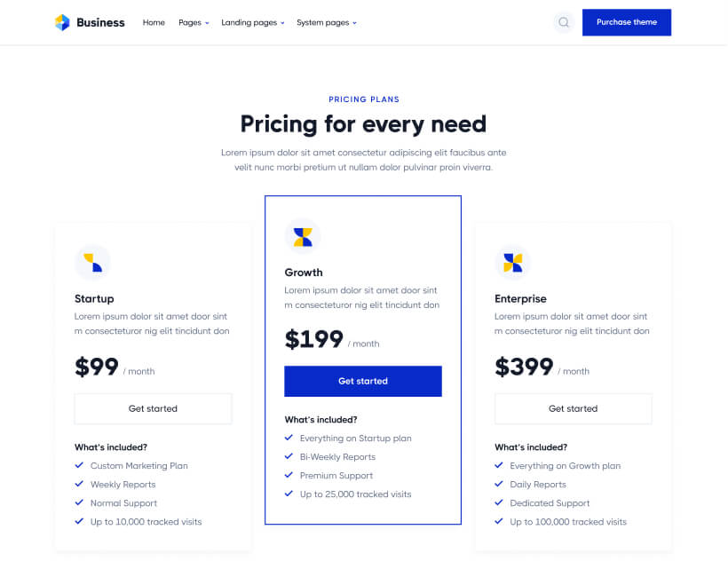Open the Landing pages dropdown
Image resolution: width=728 pixels, height=577 pixels.
(253, 22)
